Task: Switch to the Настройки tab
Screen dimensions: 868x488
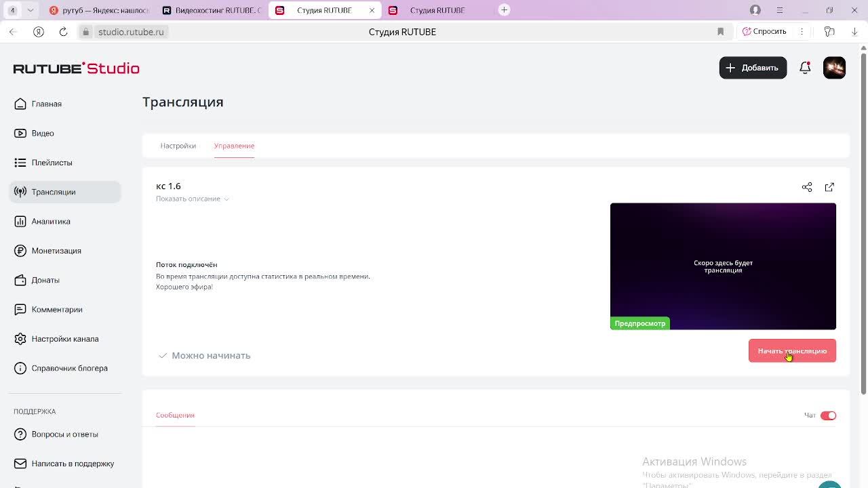Action: click(178, 146)
